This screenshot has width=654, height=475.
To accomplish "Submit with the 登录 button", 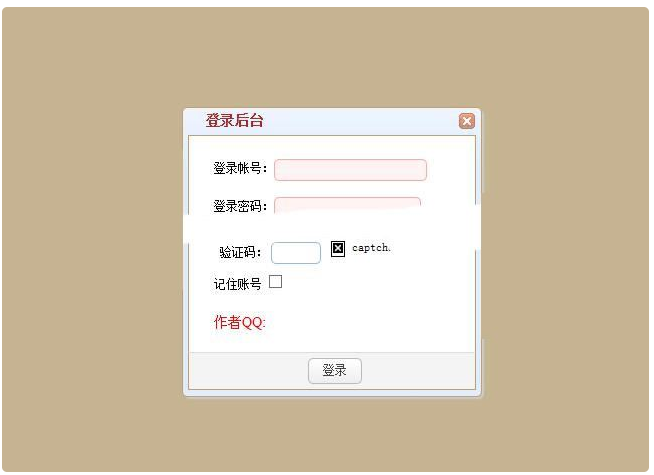I will pyautogui.click(x=335, y=371).
